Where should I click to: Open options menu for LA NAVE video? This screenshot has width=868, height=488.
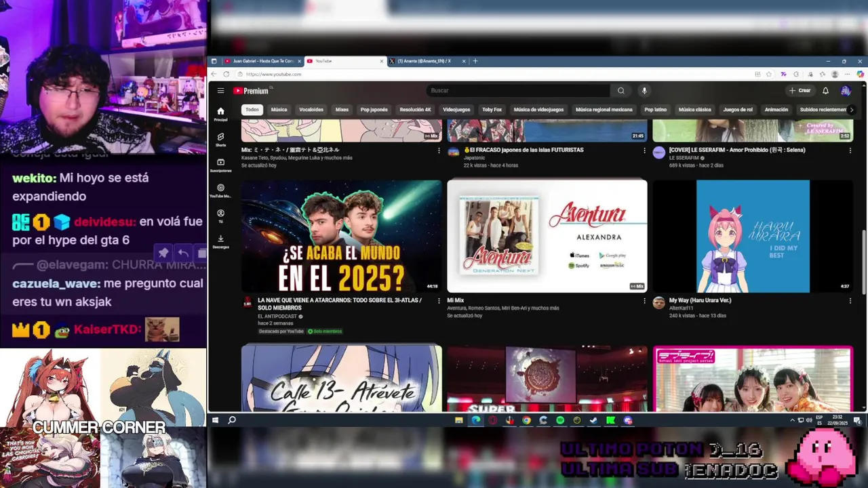click(439, 300)
